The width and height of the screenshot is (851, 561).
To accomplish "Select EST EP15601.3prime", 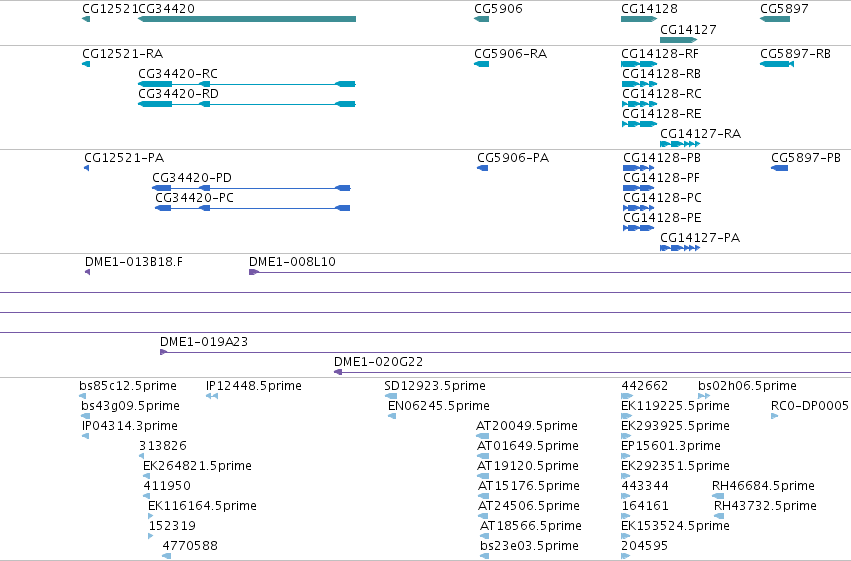I will [625, 456].
